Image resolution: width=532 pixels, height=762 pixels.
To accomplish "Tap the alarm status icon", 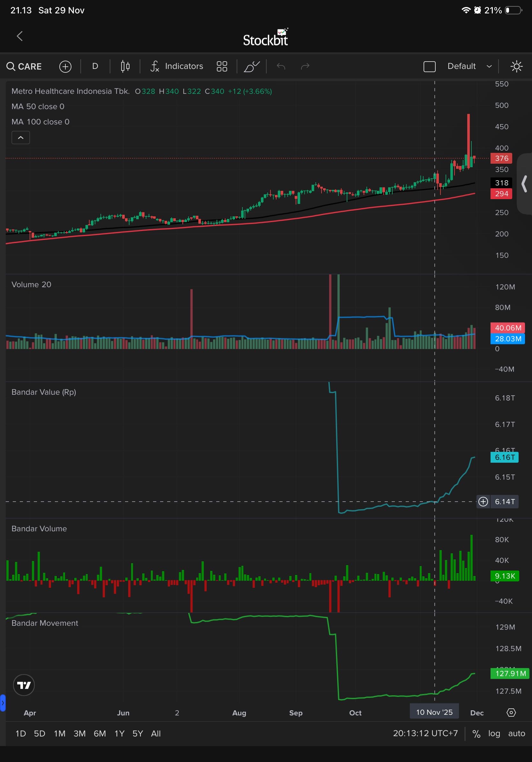I will click(477, 10).
